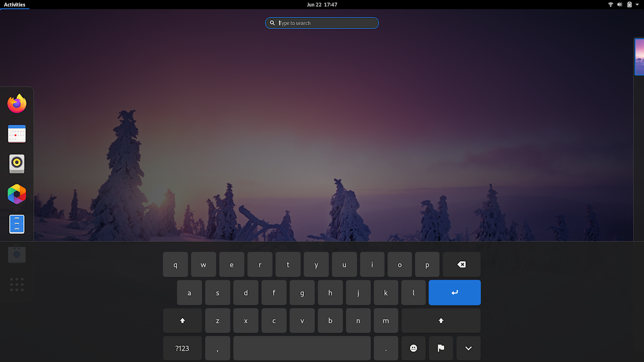This screenshot has width=644, height=362.
Task: Click the Activities button
Action: click(15, 5)
